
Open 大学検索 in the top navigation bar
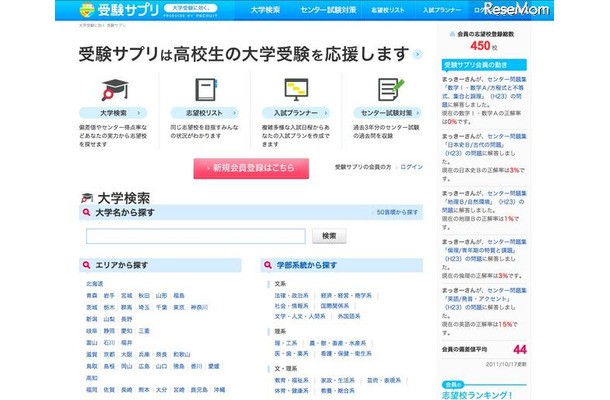(265, 10)
